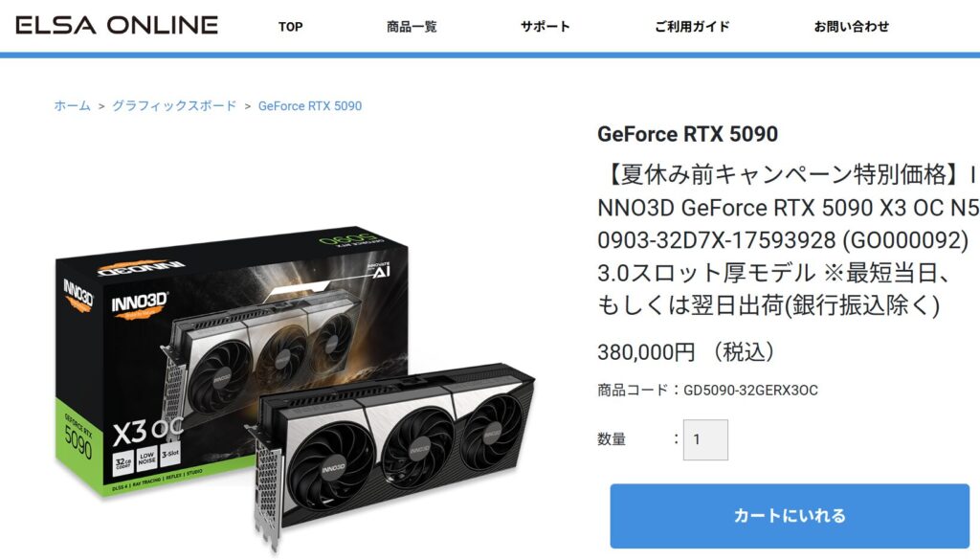Viewport: 980px width, 560px height.
Task: Click the product code GD5090-32GERX3OC
Action: coord(750,390)
